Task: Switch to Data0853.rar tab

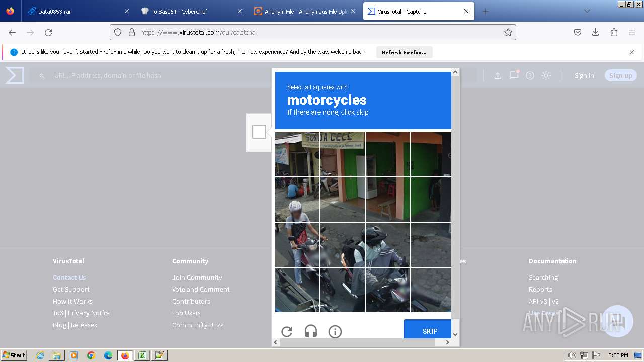Action: point(78,11)
